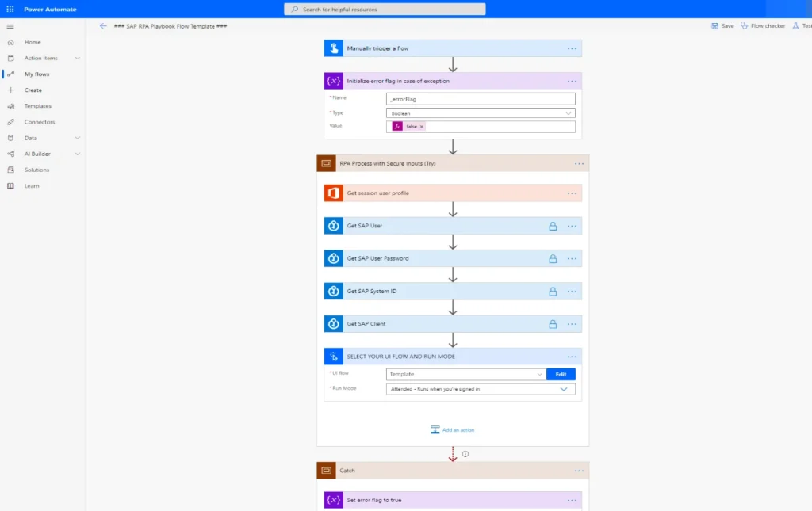812x511 pixels.
Task: Click the Power Automate title link
Action: click(x=50, y=10)
